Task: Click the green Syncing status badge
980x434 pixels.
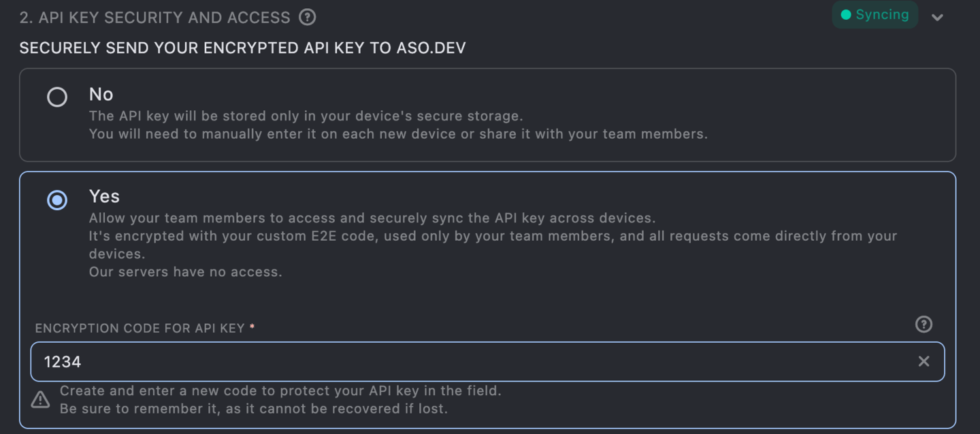Action: point(875,15)
